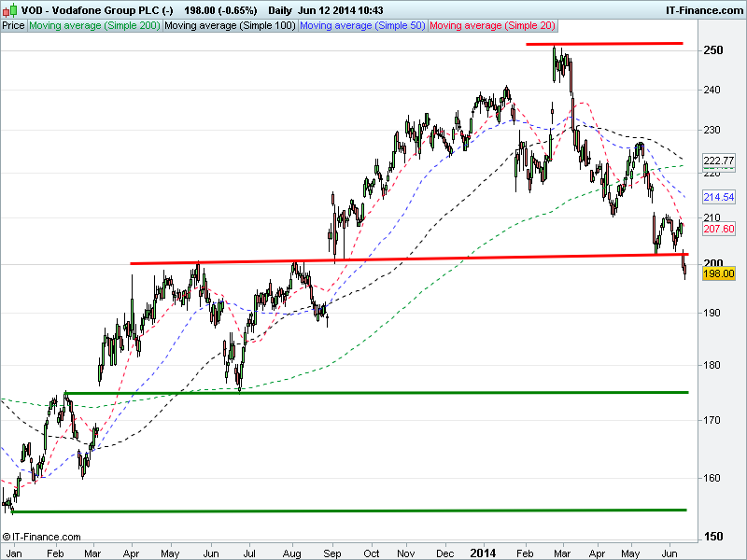This screenshot has height=560, width=747.
Task: Select the Moving average (Simple 100) label
Action: pyautogui.click(x=230, y=25)
